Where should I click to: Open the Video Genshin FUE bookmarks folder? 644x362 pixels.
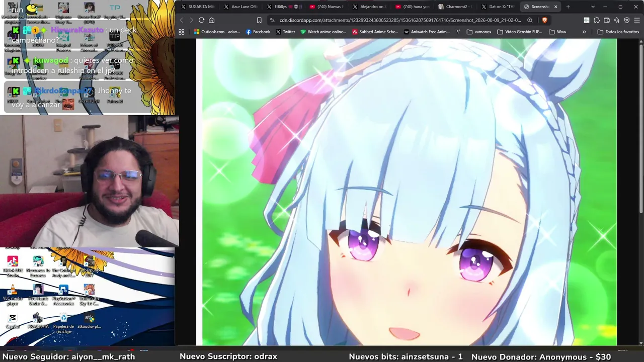click(x=520, y=32)
